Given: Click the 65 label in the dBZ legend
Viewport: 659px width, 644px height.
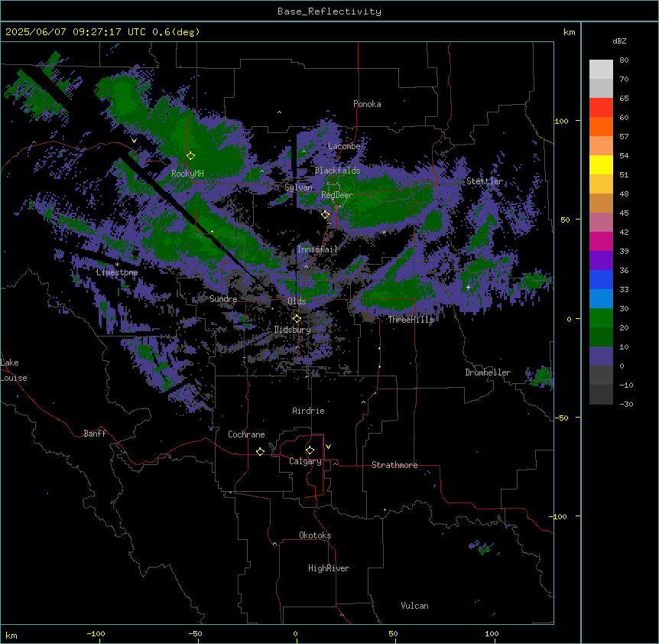Looking at the screenshot, I should (624, 99).
